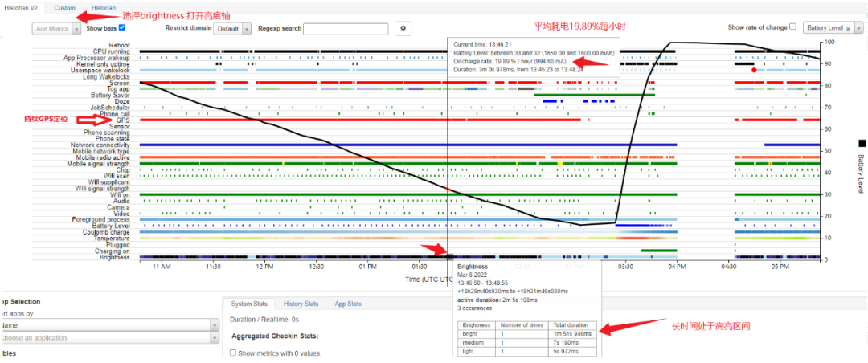Click the Foreground process row label
This screenshot has height=363, width=868.
pyautogui.click(x=100, y=220)
